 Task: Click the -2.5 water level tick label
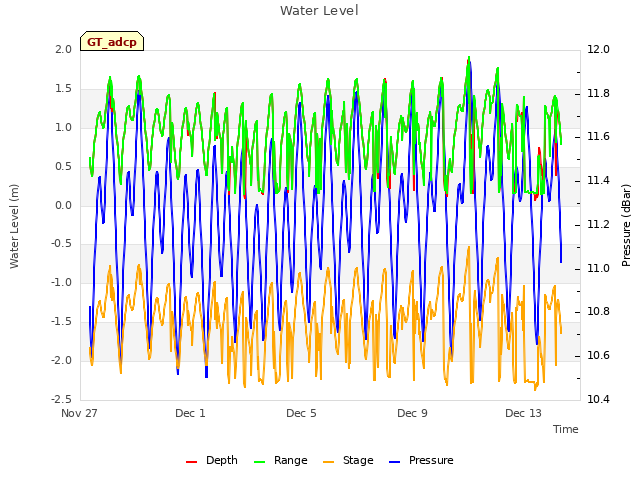[61, 399]
